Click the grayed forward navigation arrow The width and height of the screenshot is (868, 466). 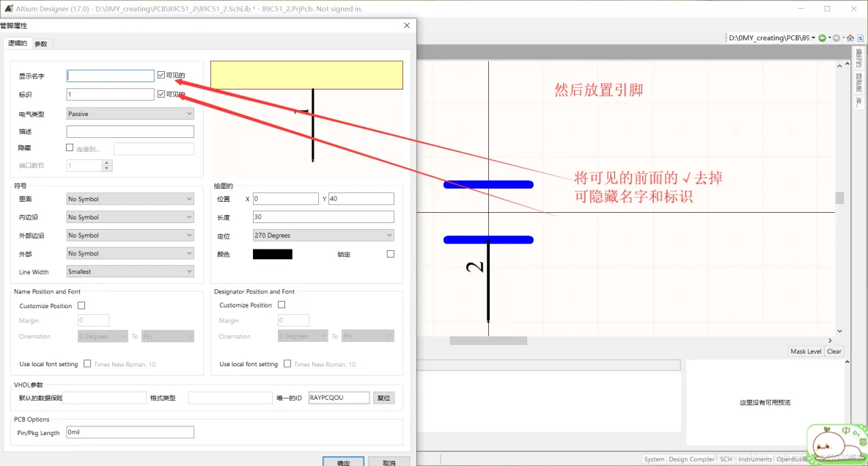(x=836, y=37)
